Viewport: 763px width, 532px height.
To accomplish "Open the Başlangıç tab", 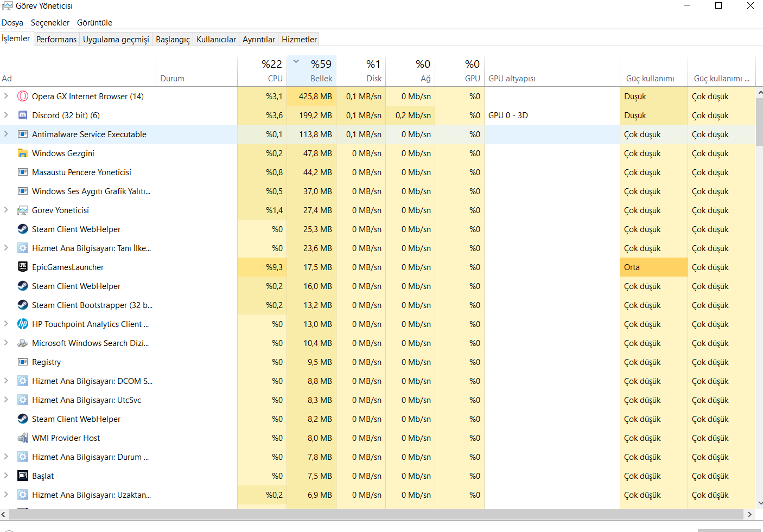I will click(173, 40).
